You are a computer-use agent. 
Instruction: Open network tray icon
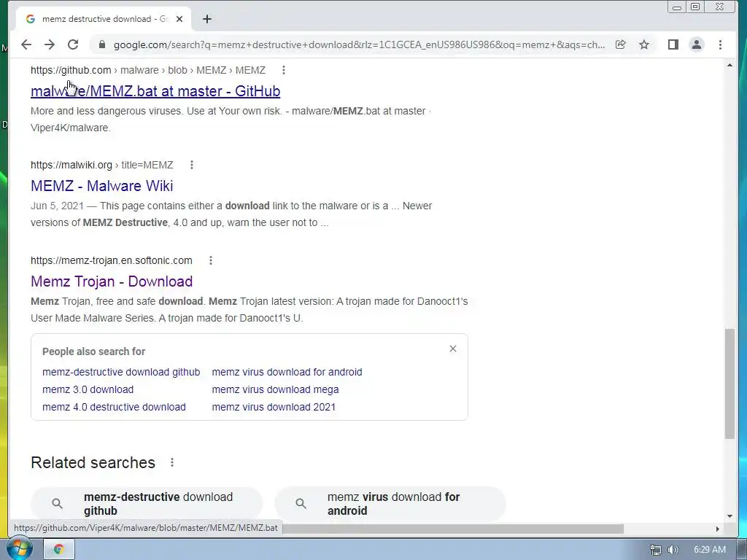click(656, 550)
